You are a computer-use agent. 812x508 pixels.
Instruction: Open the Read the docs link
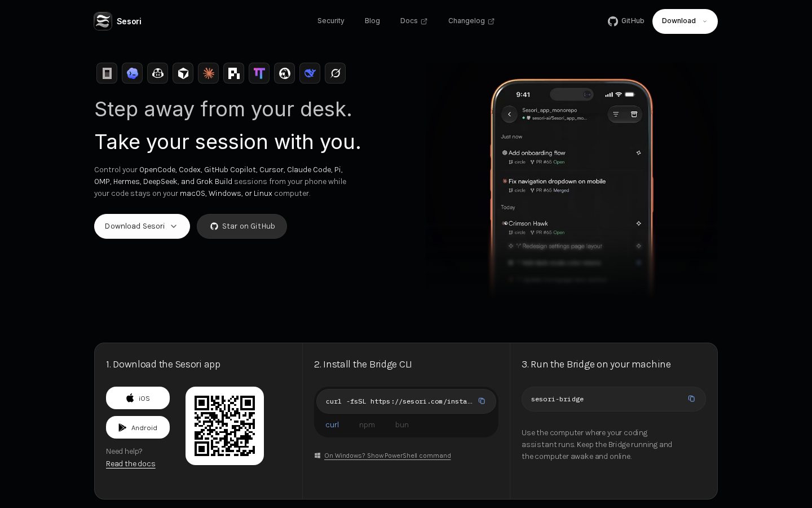pyautogui.click(x=130, y=463)
